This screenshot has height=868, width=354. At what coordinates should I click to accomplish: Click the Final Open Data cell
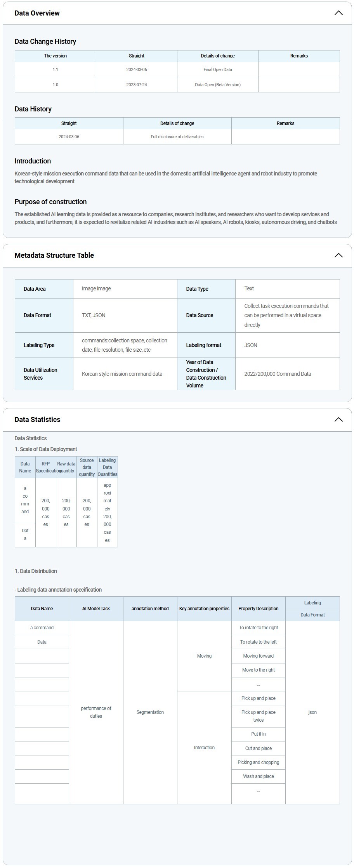pos(217,69)
